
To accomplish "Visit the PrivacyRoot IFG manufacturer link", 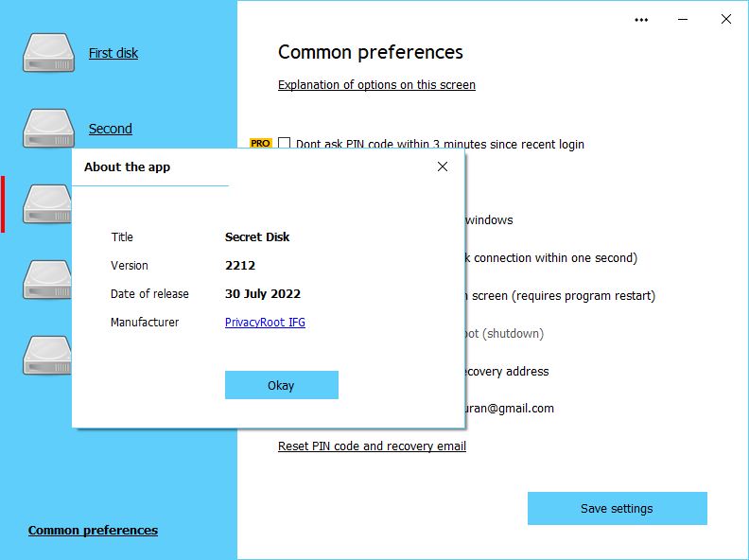I will [x=265, y=322].
